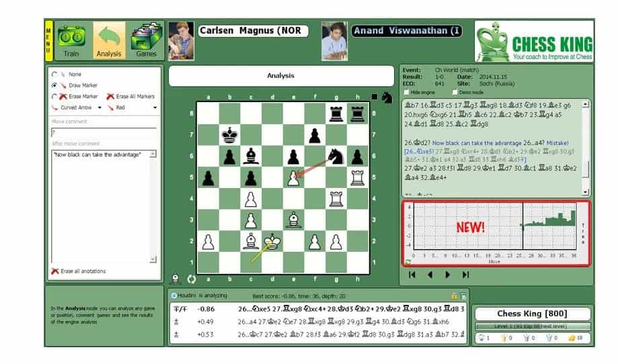
Task: Click the 26...a4? Mistake! move text
Action: point(546,143)
